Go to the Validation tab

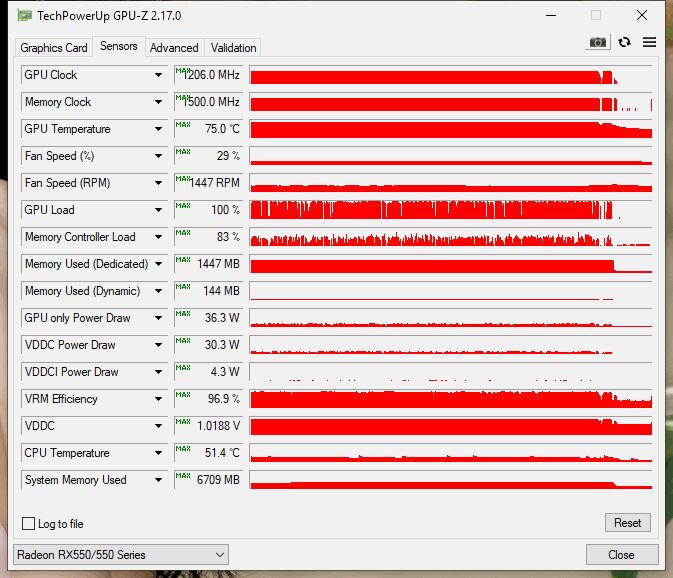click(x=233, y=48)
